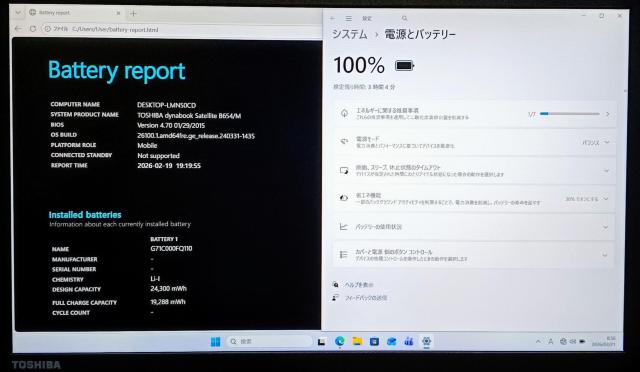This screenshot has width=640, height=372.
Task: Click the "2026-02-19 19:19:55" report time
Action: [x=169, y=166]
